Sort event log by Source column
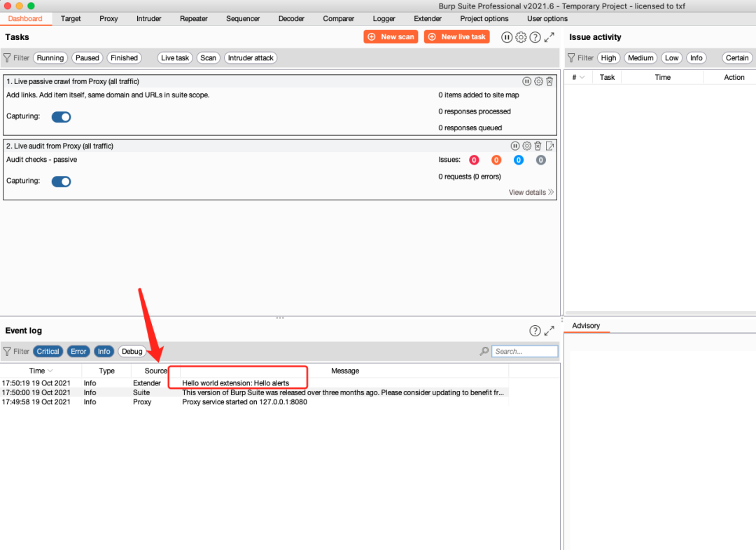 pyautogui.click(x=155, y=371)
